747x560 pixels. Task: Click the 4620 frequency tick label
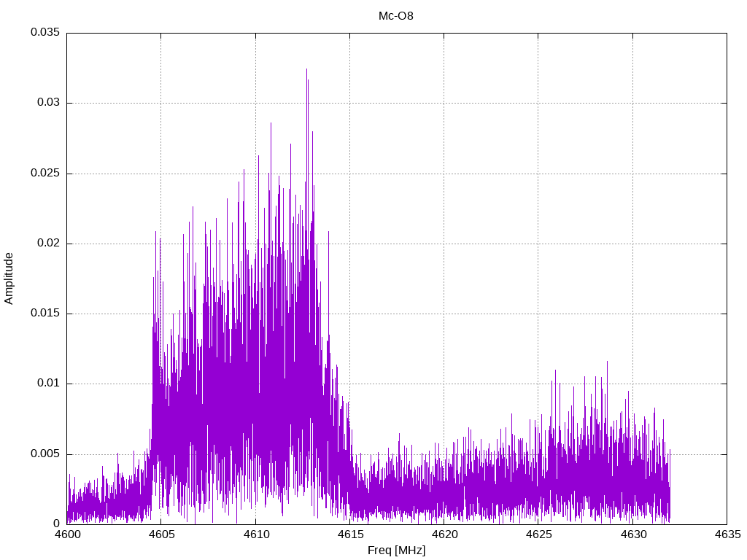pyautogui.click(x=444, y=534)
